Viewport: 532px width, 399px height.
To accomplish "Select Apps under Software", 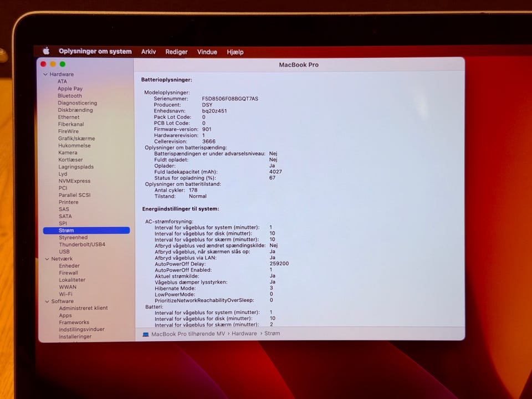I will pyautogui.click(x=65, y=315).
